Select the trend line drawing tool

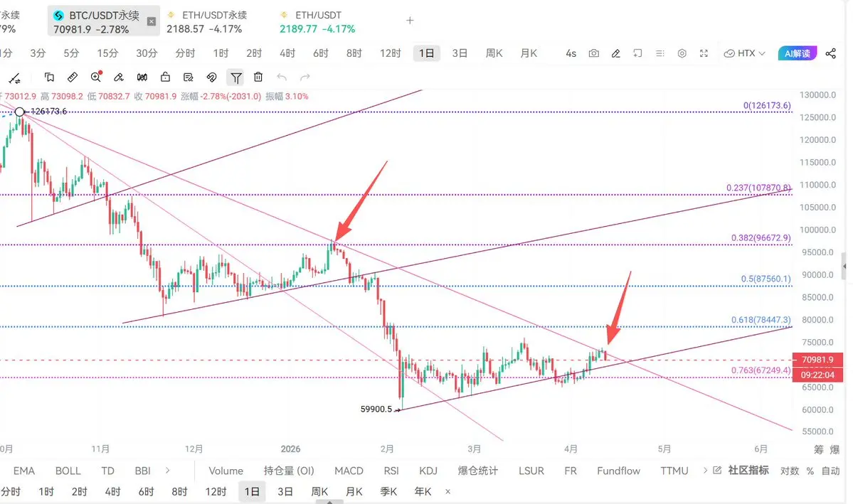tap(15, 78)
